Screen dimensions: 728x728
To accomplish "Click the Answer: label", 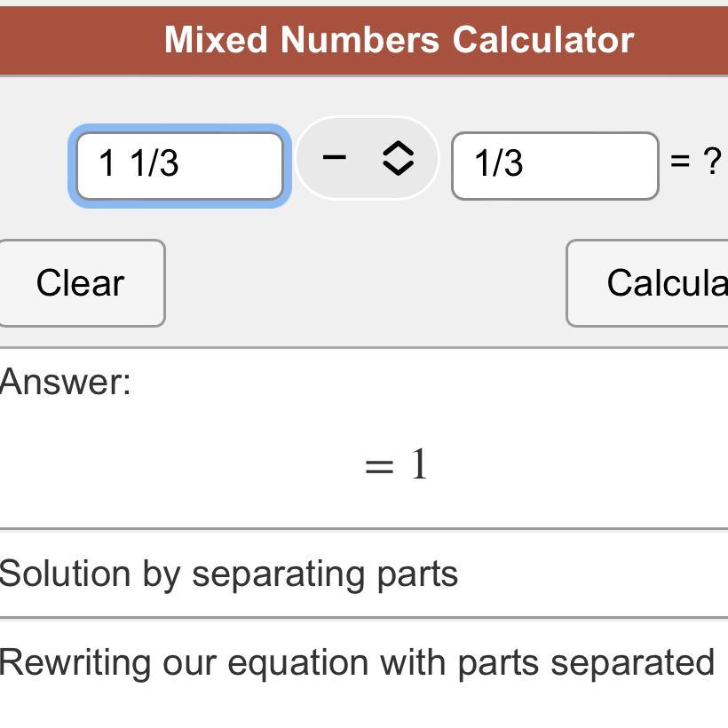I will click(x=66, y=382).
